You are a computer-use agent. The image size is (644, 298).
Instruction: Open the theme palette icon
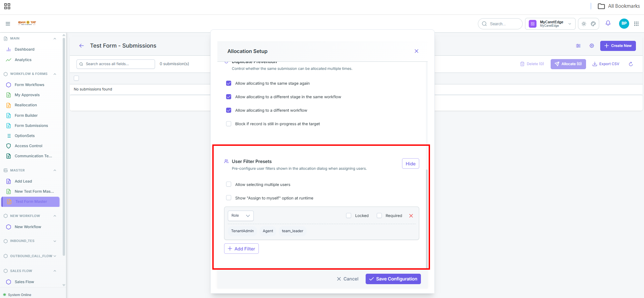point(593,24)
